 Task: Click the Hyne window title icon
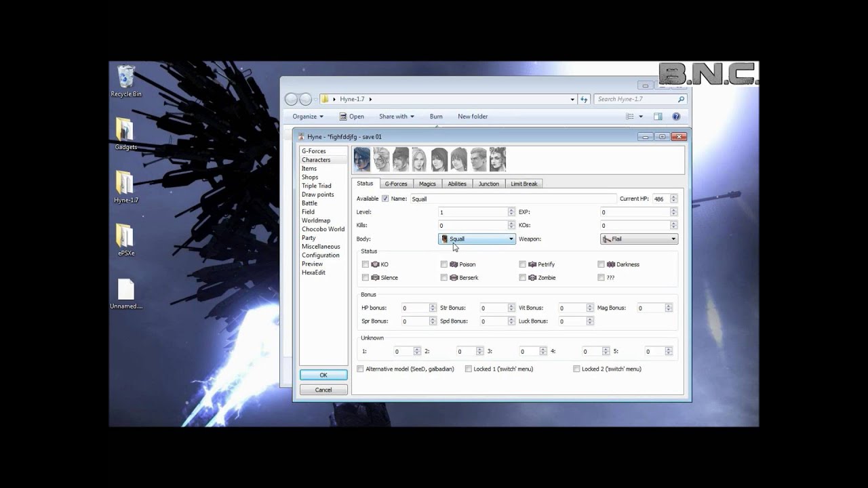point(302,136)
